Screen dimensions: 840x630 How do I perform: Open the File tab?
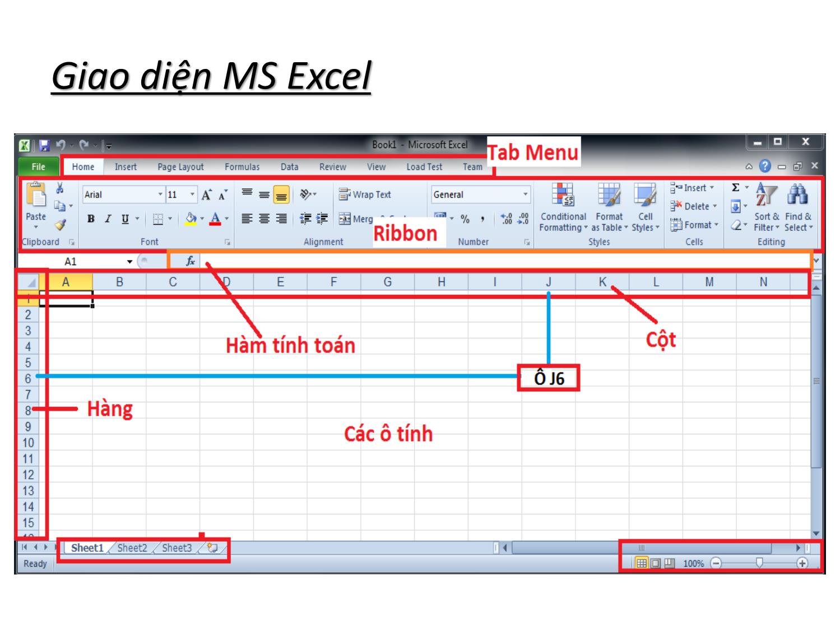point(39,167)
